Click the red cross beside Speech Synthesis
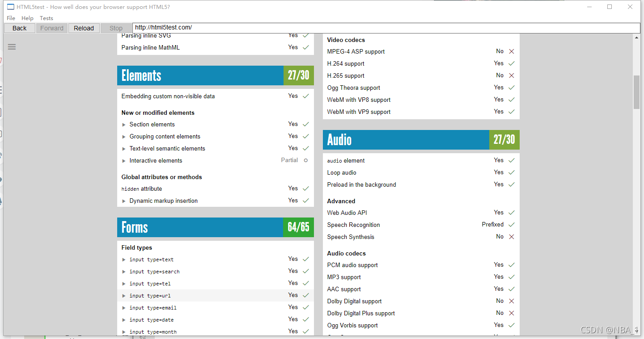The width and height of the screenshot is (644, 339). coord(512,237)
